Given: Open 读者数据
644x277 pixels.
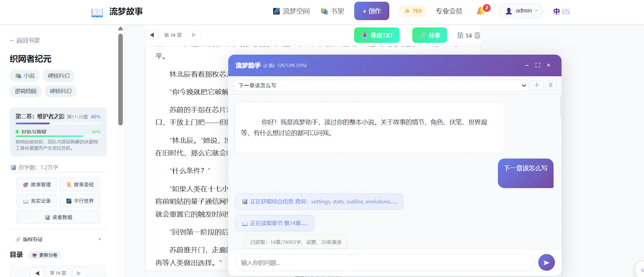Looking at the screenshot, I should click(58, 217).
